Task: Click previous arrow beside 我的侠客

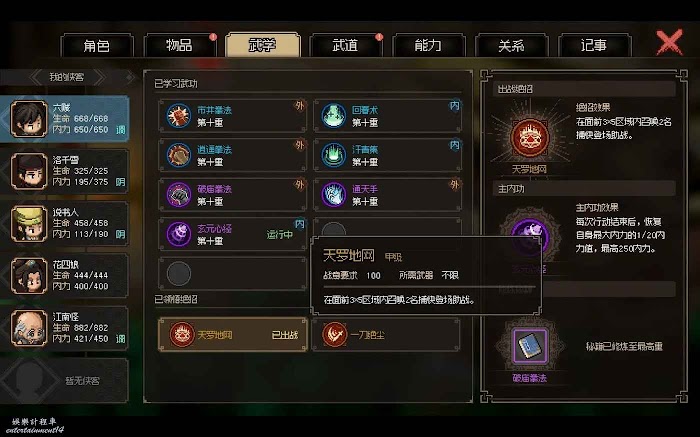Action: 37,77
